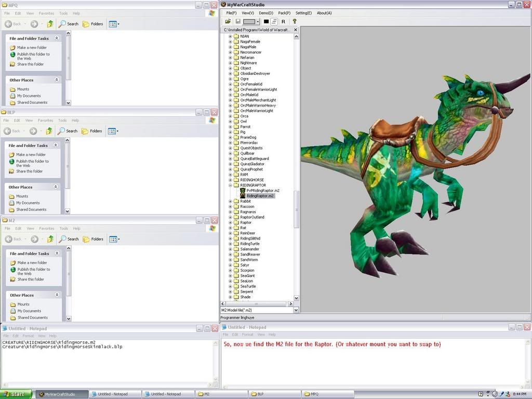Click the Nightmare folder icon
This screenshot has height=399, width=532.
[236, 63]
